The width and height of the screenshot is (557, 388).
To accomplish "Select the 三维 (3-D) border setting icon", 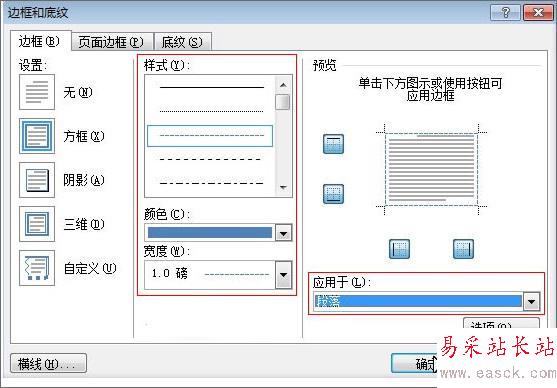I will (37, 224).
